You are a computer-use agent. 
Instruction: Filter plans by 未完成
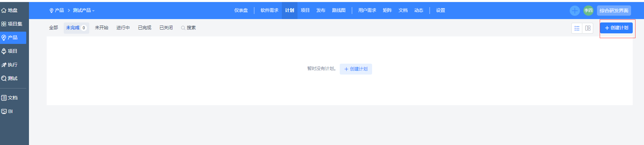click(76, 28)
